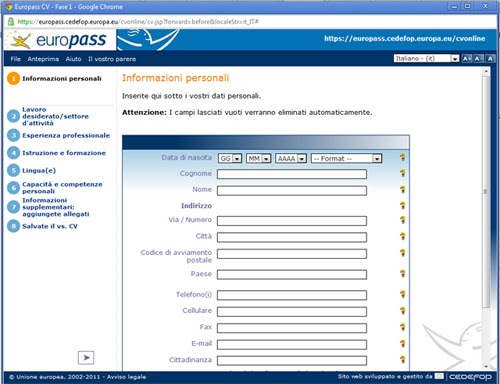This screenshot has height=384, width=500.
Task: Click the help bulb icon beside Paese
Action: point(403,274)
